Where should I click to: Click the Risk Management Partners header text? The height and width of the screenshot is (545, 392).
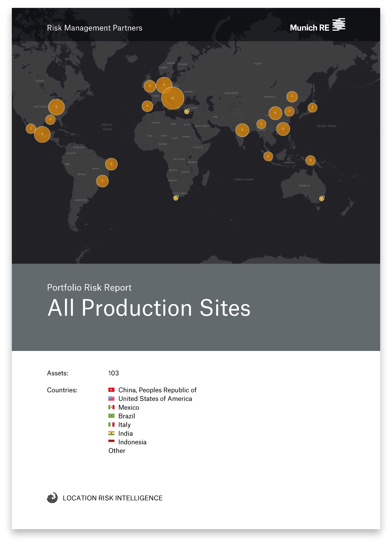[95, 28]
